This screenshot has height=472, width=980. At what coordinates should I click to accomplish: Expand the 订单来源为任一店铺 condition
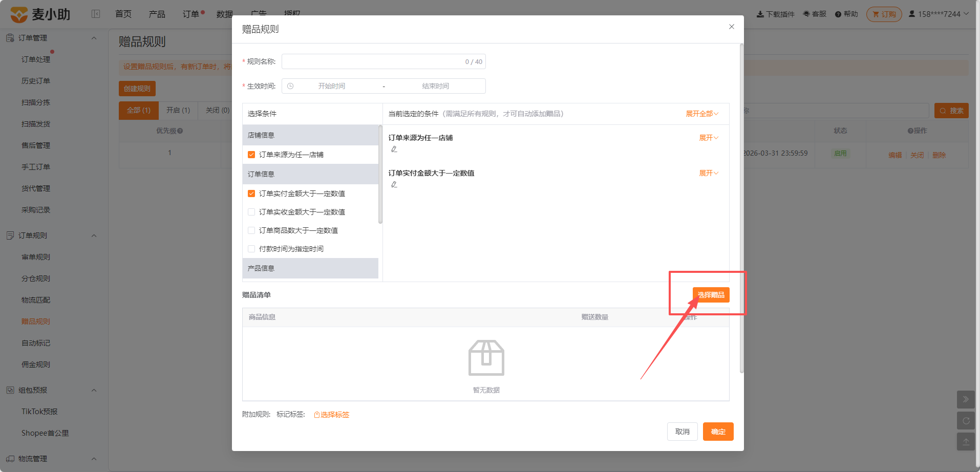[709, 138]
